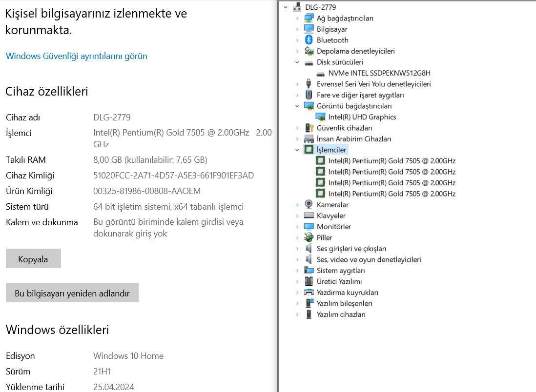Image resolution: width=536 pixels, height=392 pixels.
Task: Select the third Pentium Gold 7505 processor entry
Action: (392, 183)
